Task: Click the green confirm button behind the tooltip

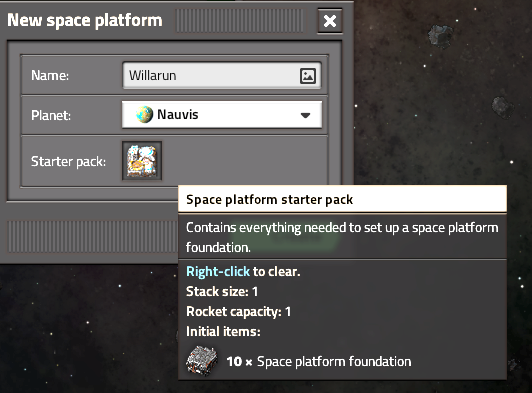Action: (x=285, y=237)
